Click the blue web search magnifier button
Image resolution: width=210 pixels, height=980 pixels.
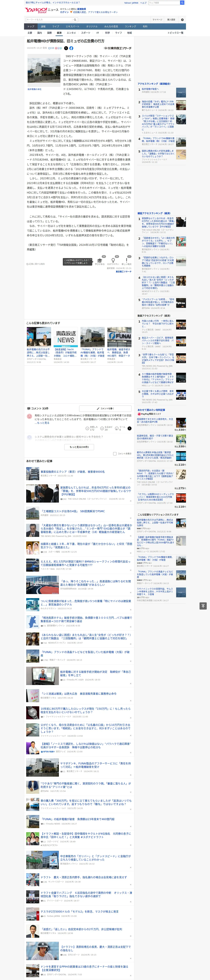[182, 3]
